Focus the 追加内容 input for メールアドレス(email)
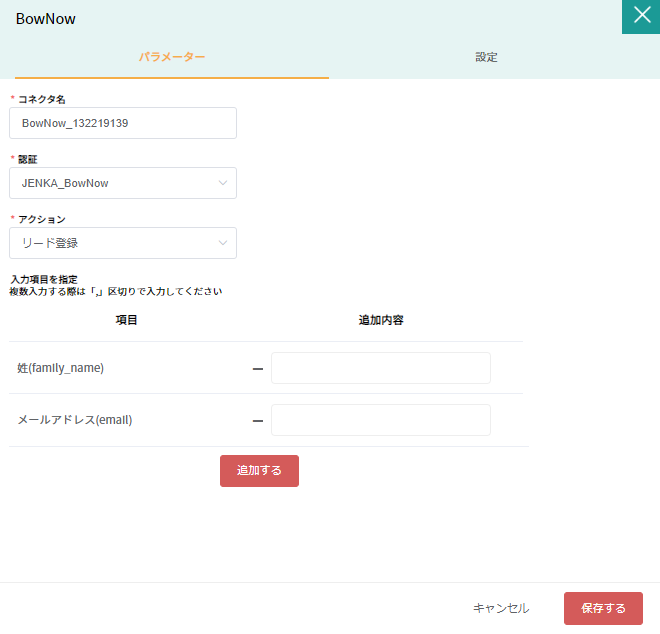This screenshot has height=634, width=660. click(x=381, y=420)
